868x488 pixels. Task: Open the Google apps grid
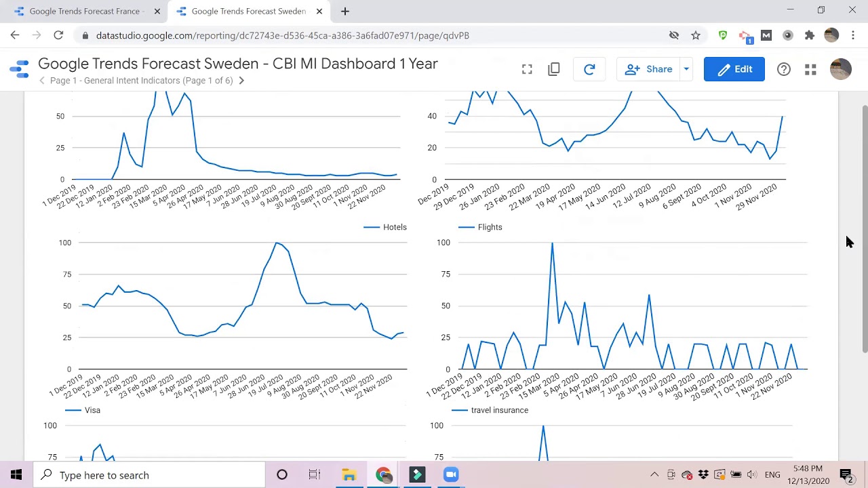(x=810, y=69)
